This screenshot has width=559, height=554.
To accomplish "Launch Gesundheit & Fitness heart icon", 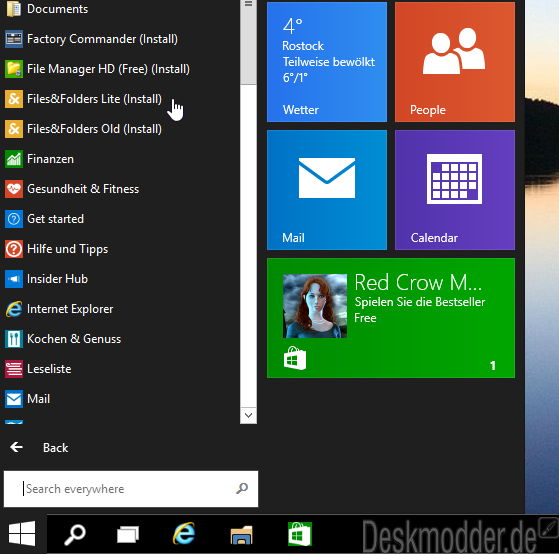I will point(14,189).
